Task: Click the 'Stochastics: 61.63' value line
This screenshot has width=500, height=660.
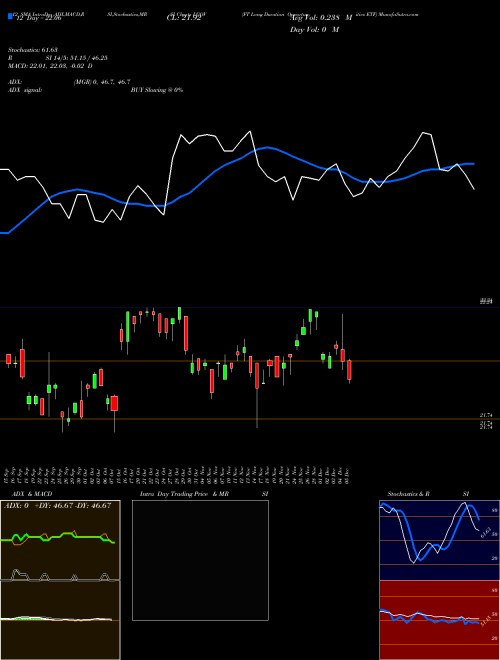Action: coord(33,50)
